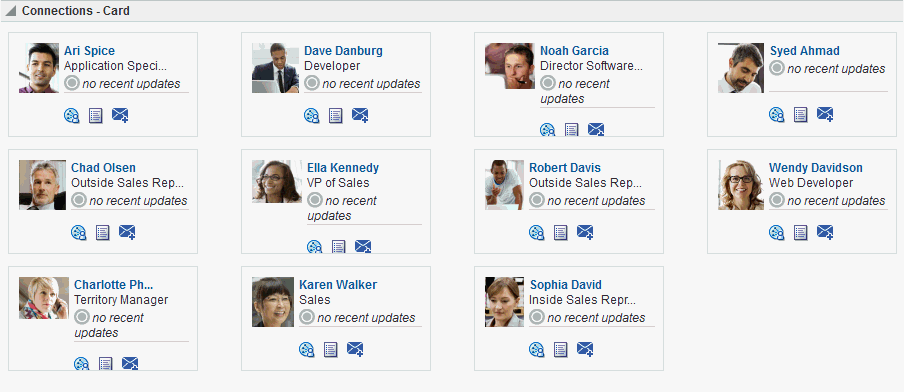904x392 pixels.
Task: Open Wendy Davidson's activity list icon
Action: click(x=801, y=233)
